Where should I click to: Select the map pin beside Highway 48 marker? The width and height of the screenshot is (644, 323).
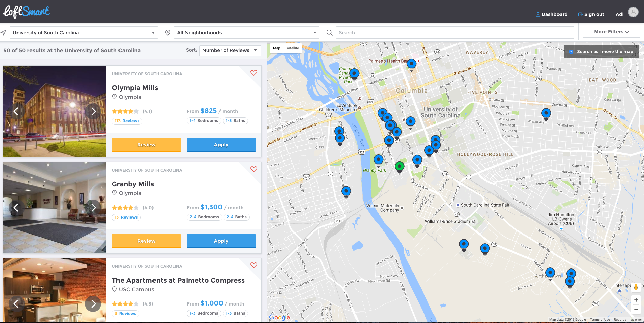point(485,249)
